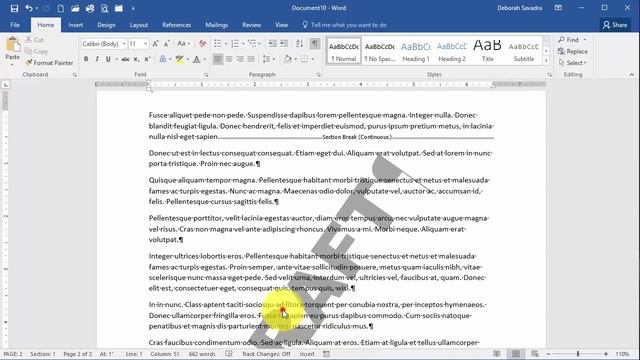This screenshot has height=360, width=640.
Task: Click the Format Painter brush
Action: point(29,62)
